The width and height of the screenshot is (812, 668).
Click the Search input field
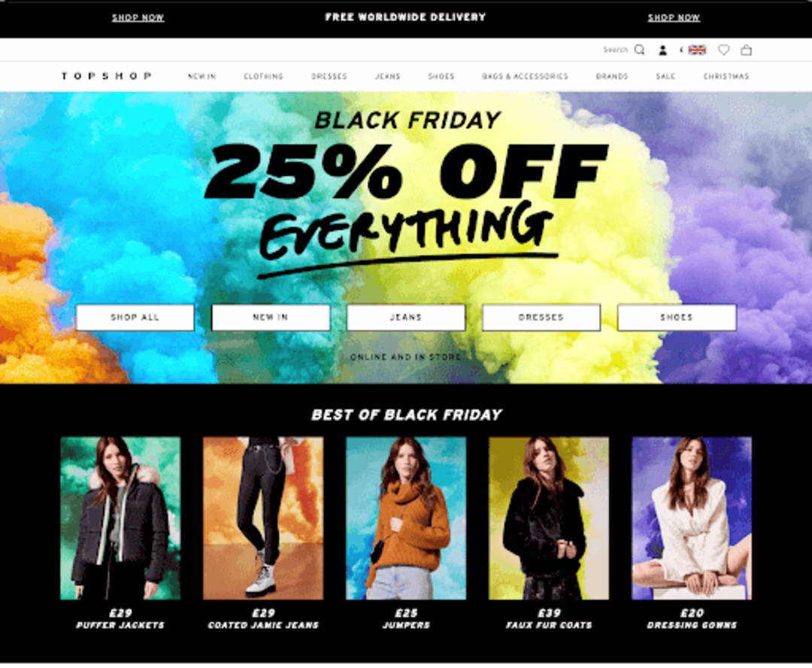point(616,50)
